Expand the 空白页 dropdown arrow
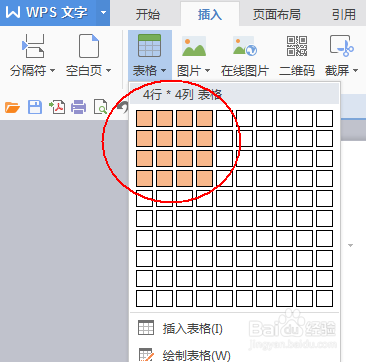The image size is (366, 362). [x=108, y=71]
